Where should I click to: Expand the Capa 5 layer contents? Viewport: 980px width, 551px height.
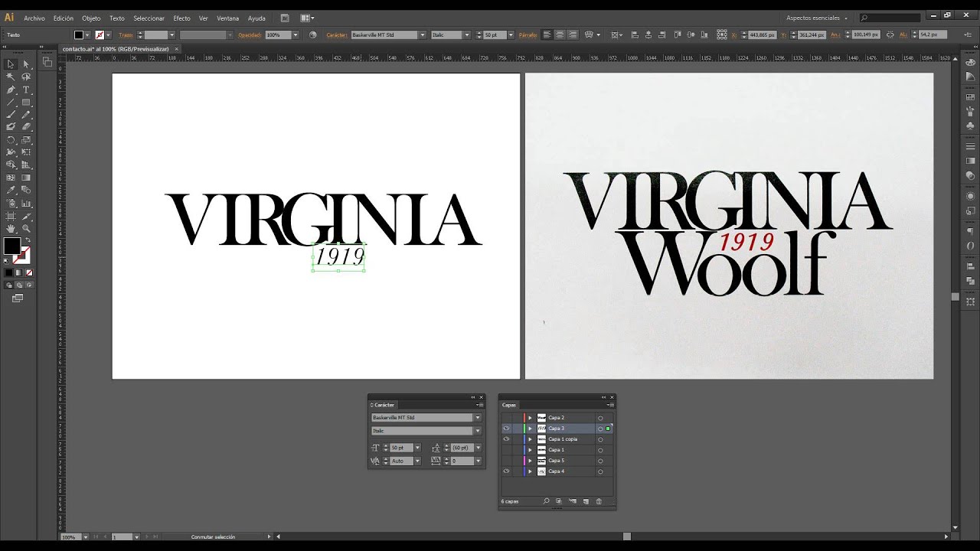coord(530,461)
